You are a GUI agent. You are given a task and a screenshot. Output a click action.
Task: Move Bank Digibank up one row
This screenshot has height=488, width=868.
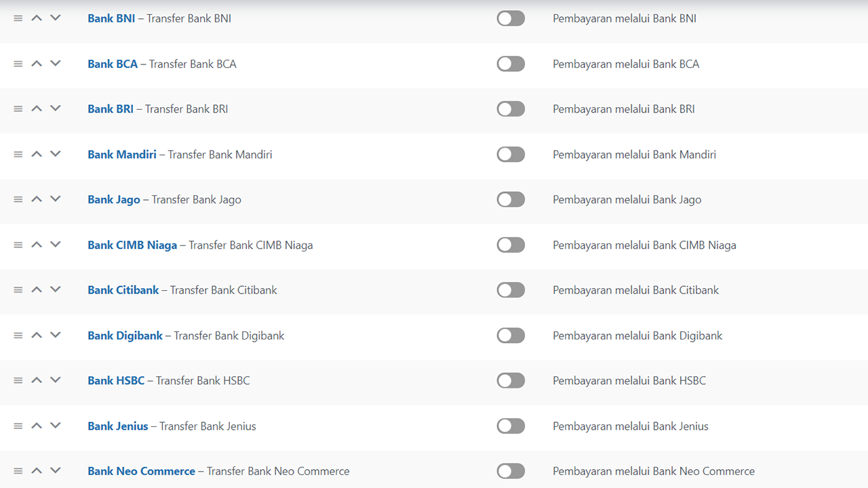pos(37,335)
